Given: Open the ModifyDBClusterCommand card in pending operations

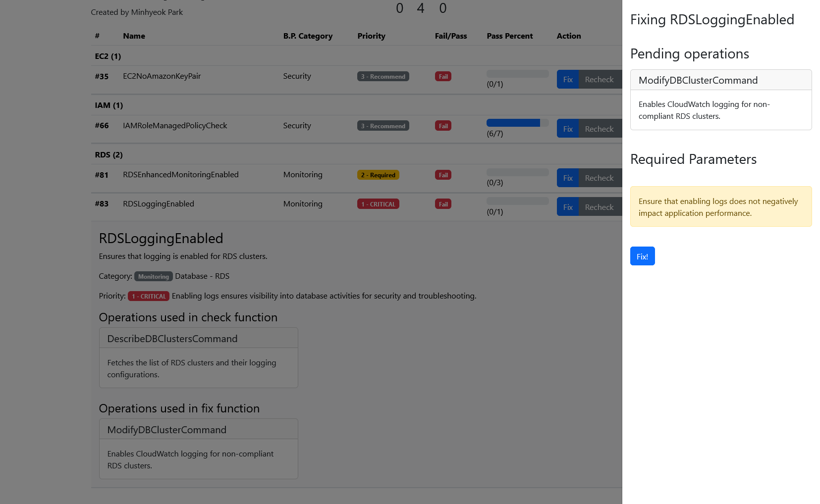Looking at the screenshot, I should 721,100.
